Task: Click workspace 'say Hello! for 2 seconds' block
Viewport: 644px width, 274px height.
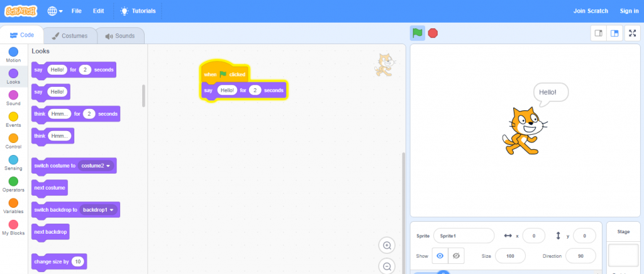Action: pos(244,91)
